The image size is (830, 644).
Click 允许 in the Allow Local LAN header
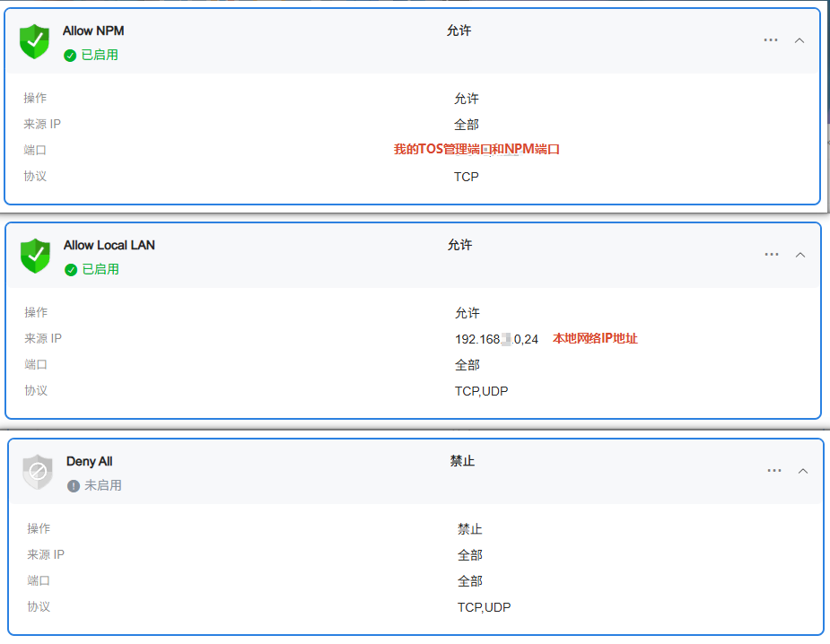(x=460, y=245)
